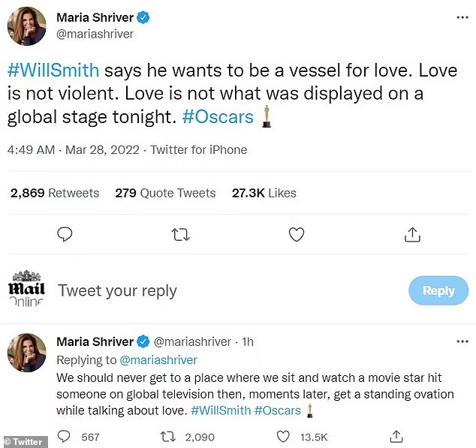This screenshot has height=448, width=476.
Task: Open more options menu on the reply tweet
Action: pos(461,342)
